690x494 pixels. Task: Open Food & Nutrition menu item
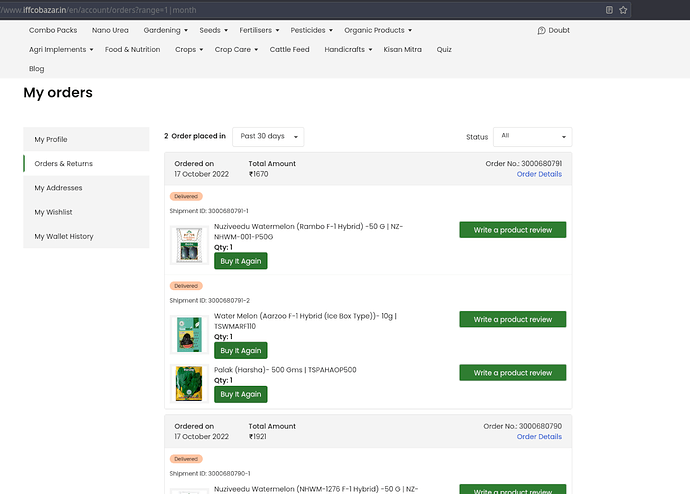132,50
